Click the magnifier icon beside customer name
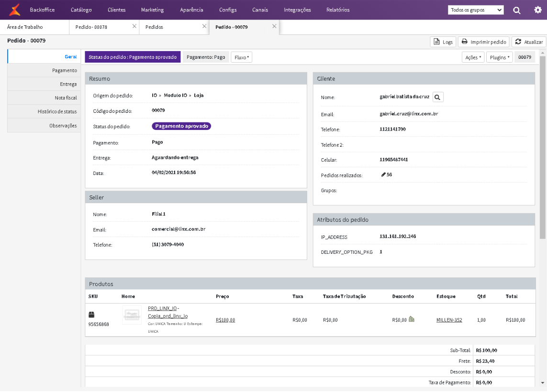This screenshot has height=392, width=547. pos(438,97)
